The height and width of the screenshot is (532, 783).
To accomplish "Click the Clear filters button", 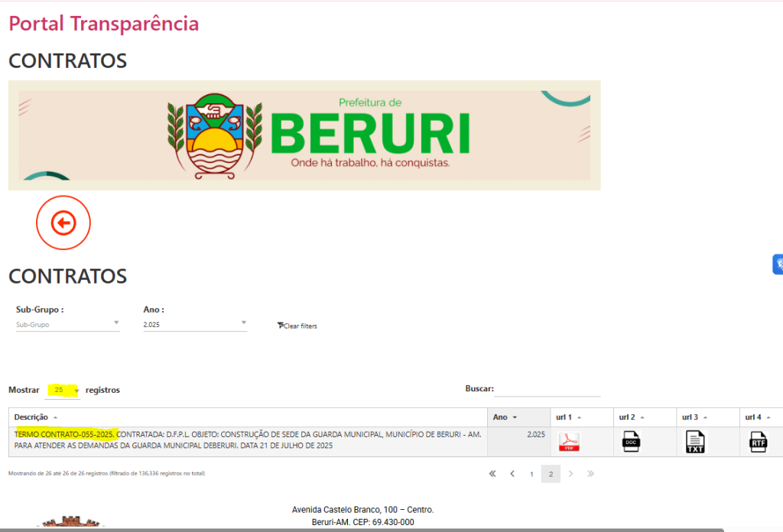I will pyautogui.click(x=297, y=326).
